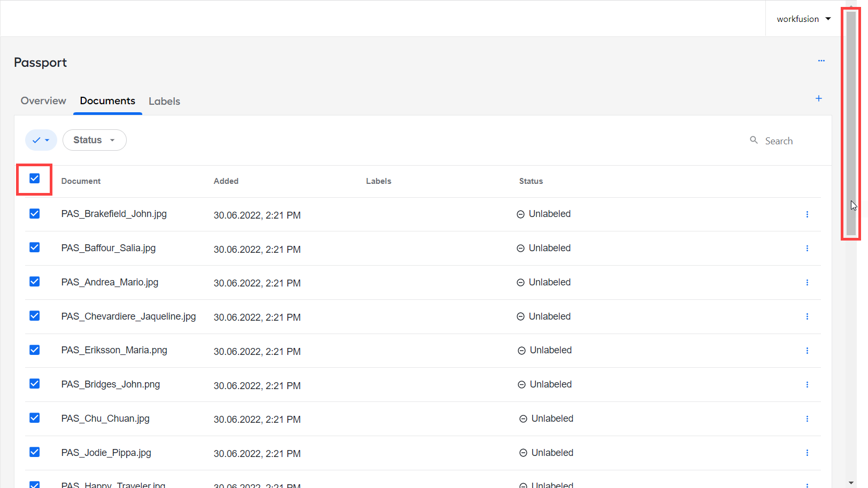Open document PAS_Eriksson_Maria.png
Screen dimensions: 868x488
[114, 350]
